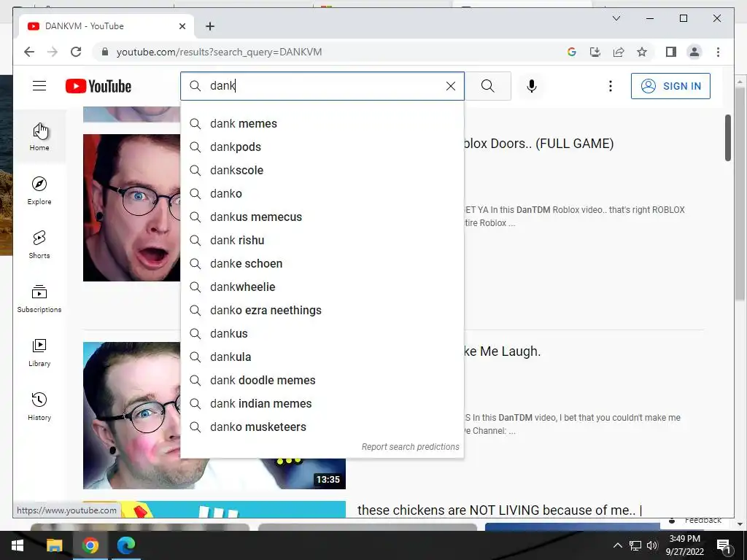This screenshot has width=747, height=560.
Task: Share this page from address bar
Action: coord(619,52)
